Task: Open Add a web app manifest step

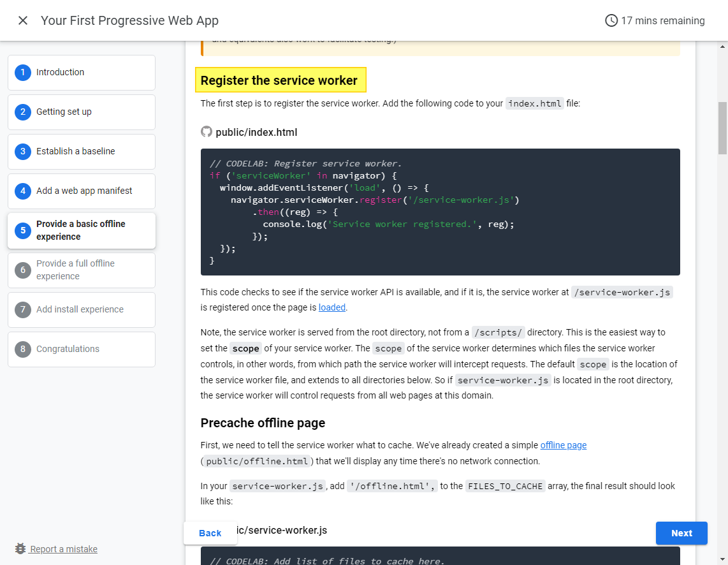Action: tap(81, 191)
